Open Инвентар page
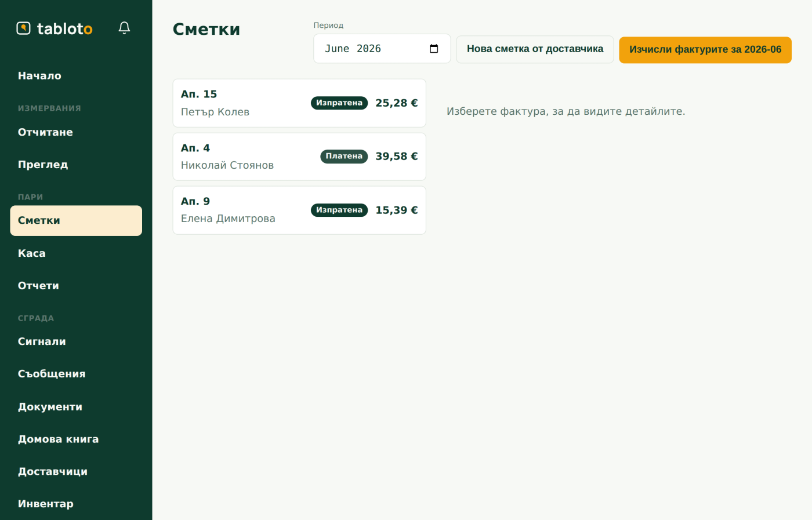 click(76, 504)
